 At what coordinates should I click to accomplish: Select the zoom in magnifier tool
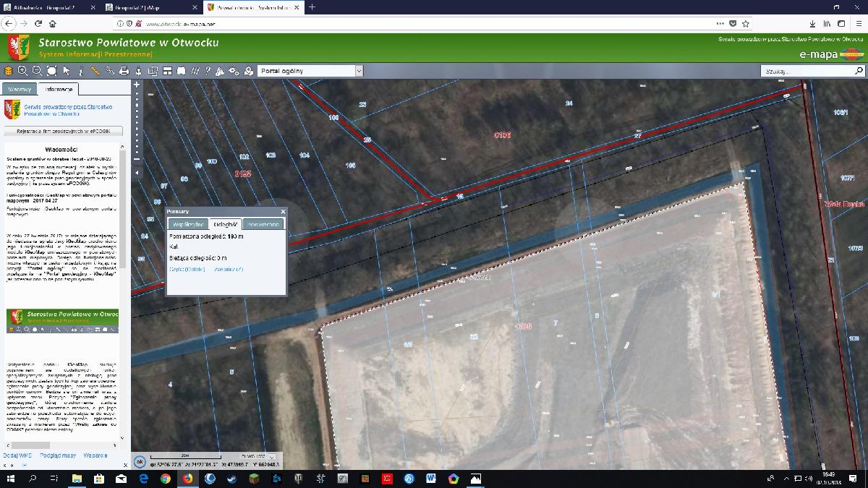tap(22, 71)
